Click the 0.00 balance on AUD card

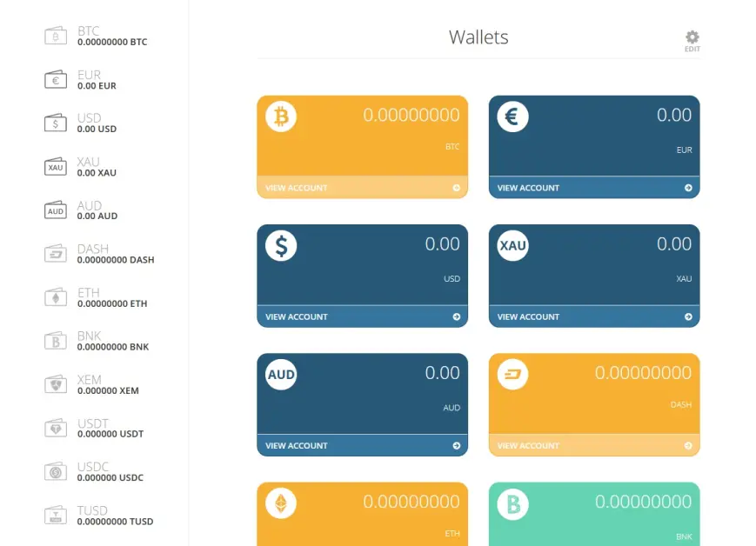click(x=442, y=373)
